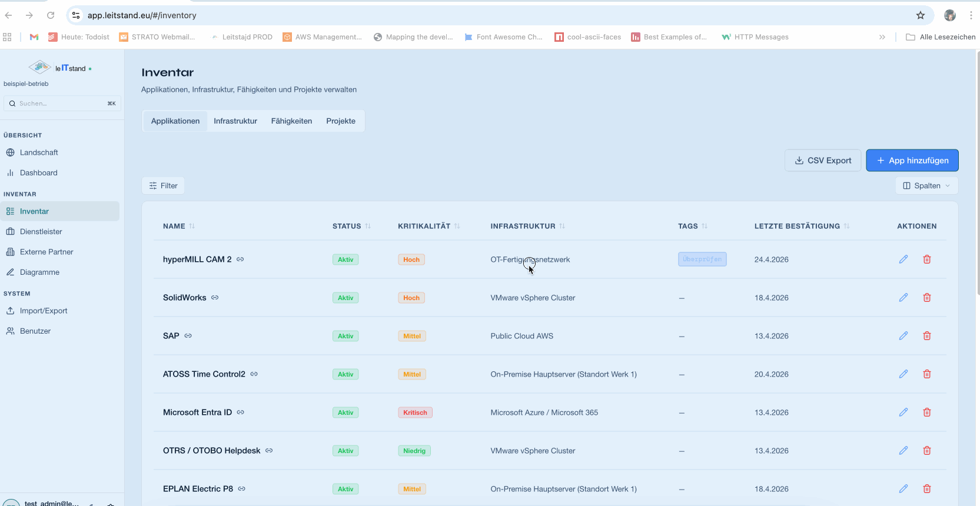The image size is (980, 506).
Task: Delete the SAP entry
Action: 927,336
